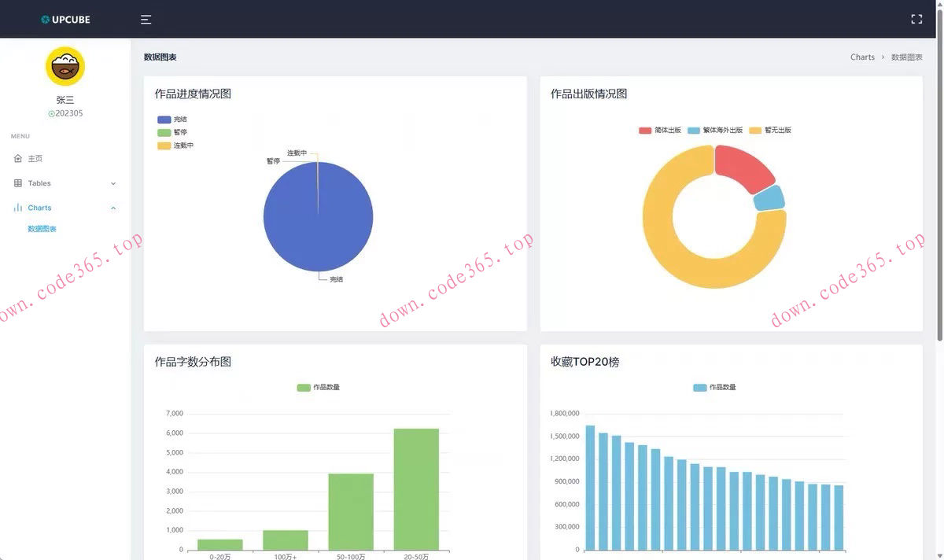The image size is (944, 560).
Task: Open the 主页 home menu item
Action: pyautogui.click(x=65, y=159)
